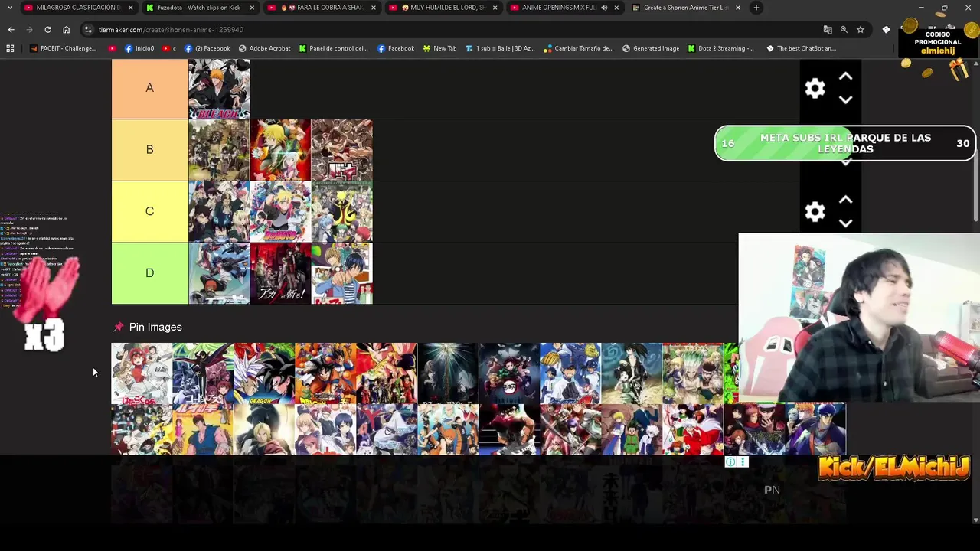Viewport: 980px width, 551px height.
Task: Open Panel de control del bookmark
Action: click(x=333, y=48)
